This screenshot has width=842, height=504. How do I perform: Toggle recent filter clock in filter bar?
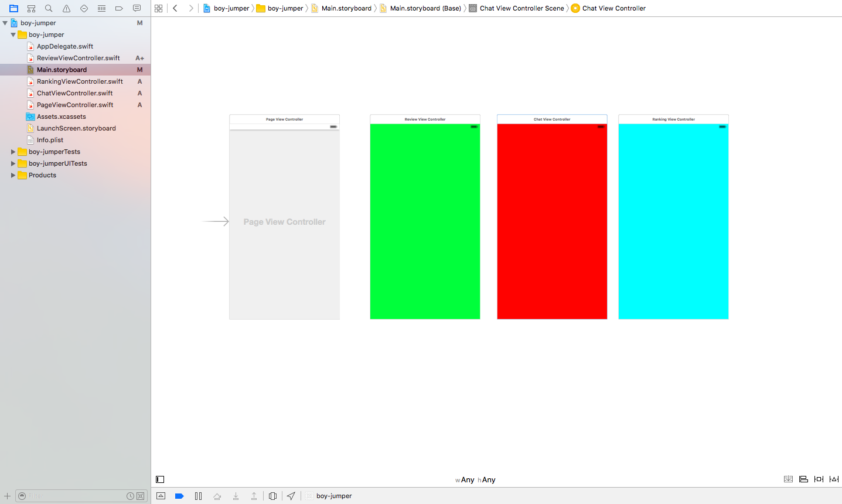tap(130, 496)
